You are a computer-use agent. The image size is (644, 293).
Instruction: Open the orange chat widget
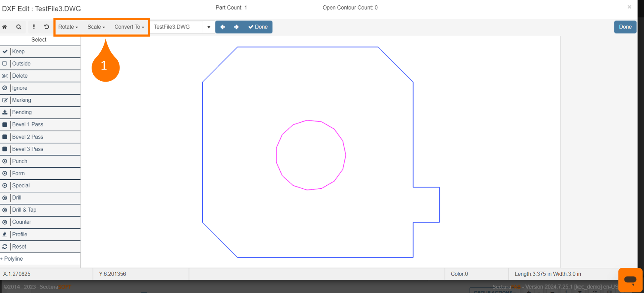point(630,280)
